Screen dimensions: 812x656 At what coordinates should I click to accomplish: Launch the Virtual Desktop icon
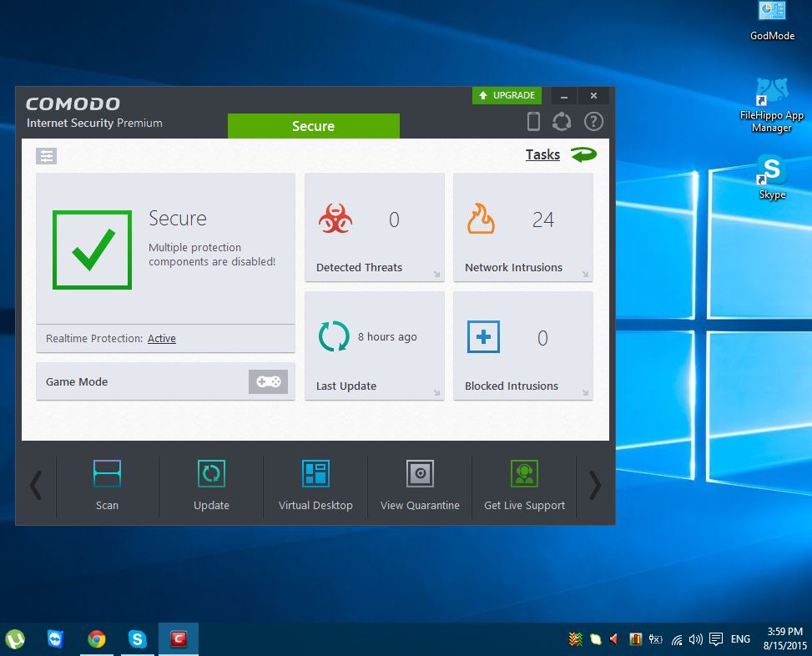pyautogui.click(x=315, y=473)
